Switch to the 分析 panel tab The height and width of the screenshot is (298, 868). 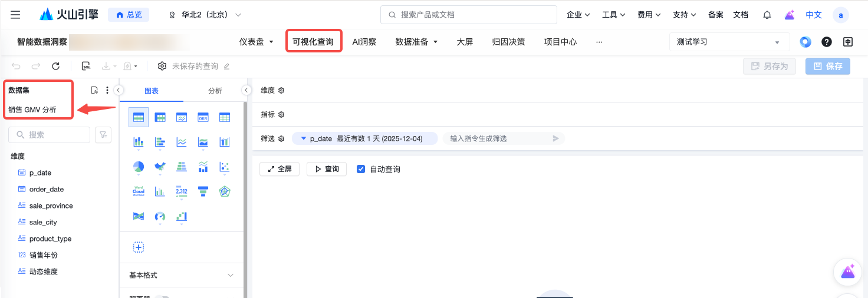(215, 91)
